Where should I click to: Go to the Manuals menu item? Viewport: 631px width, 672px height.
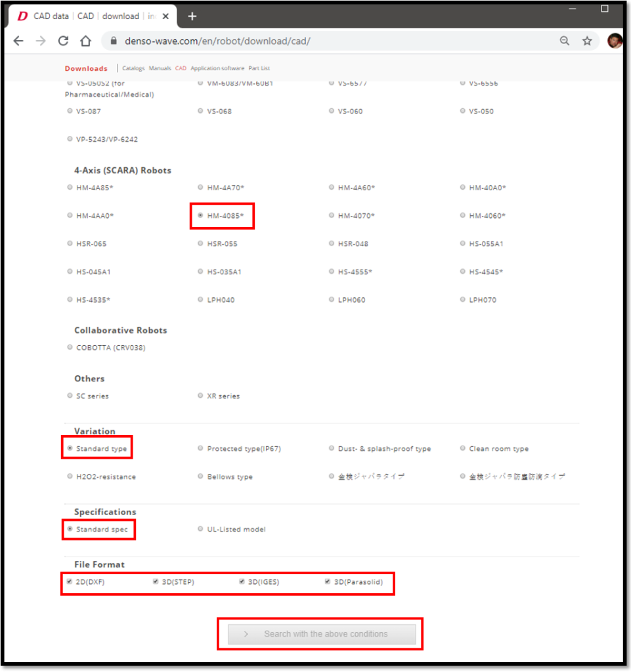click(x=160, y=68)
